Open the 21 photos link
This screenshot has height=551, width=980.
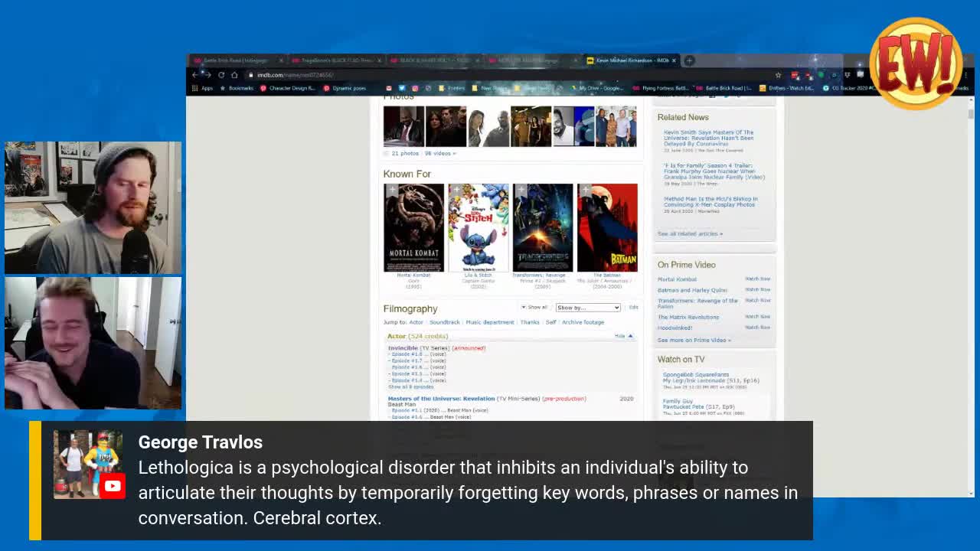(x=405, y=153)
